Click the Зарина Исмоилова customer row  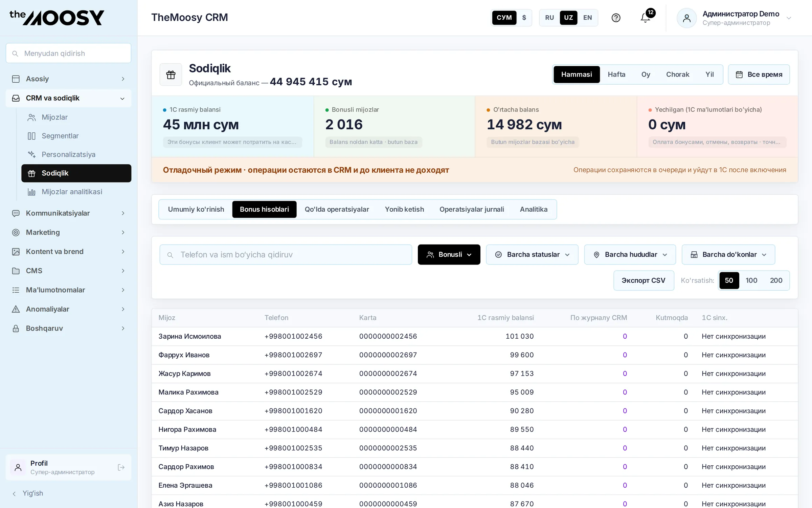pyautogui.click(x=475, y=336)
